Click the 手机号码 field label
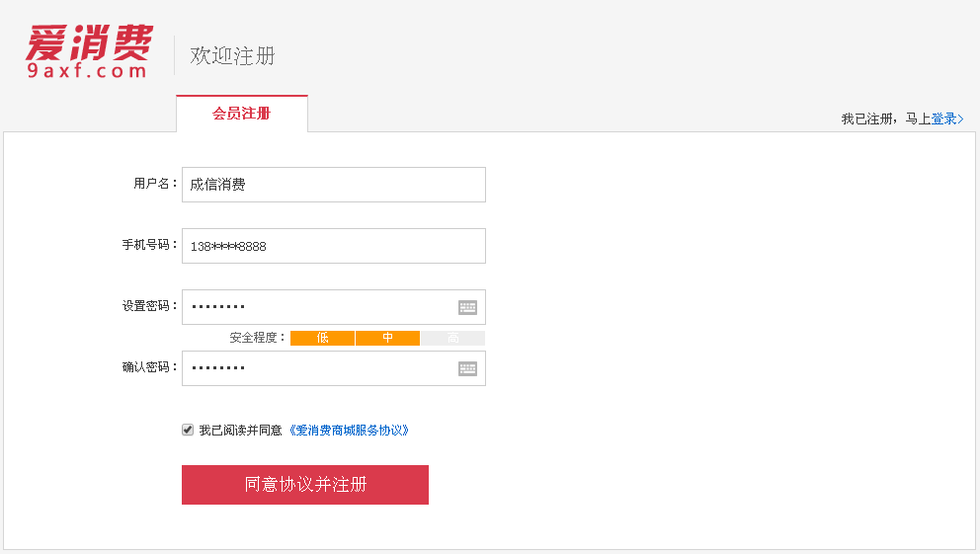The width and height of the screenshot is (980, 554). point(149,245)
